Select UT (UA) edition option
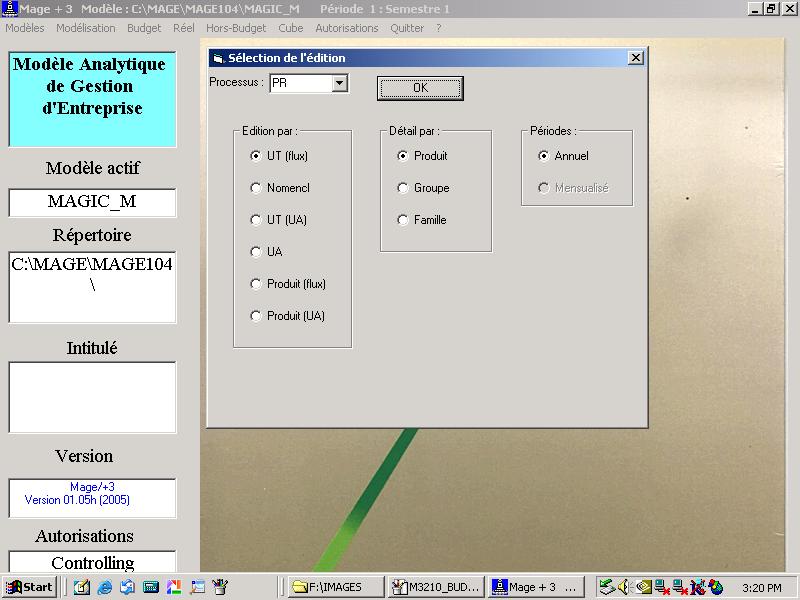The width and height of the screenshot is (800, 600). coord(279,220)
